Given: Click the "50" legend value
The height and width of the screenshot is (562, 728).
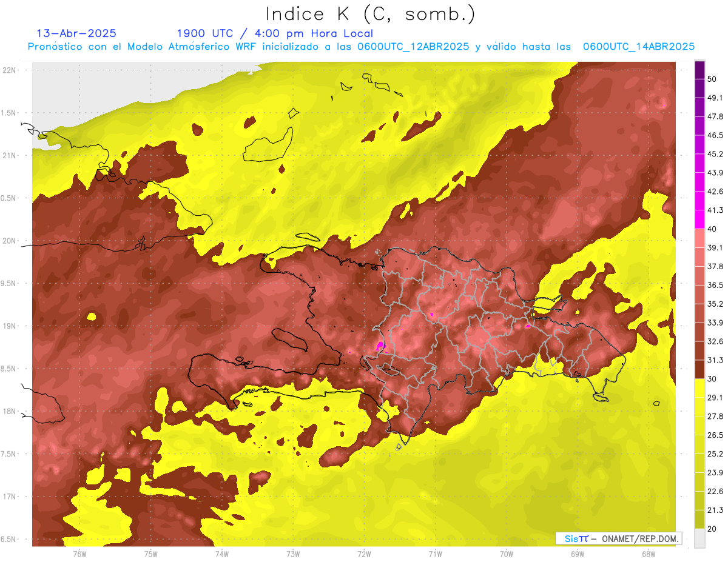Looking at the screenshot, I should pyautogui.click(x=712, y=79).
